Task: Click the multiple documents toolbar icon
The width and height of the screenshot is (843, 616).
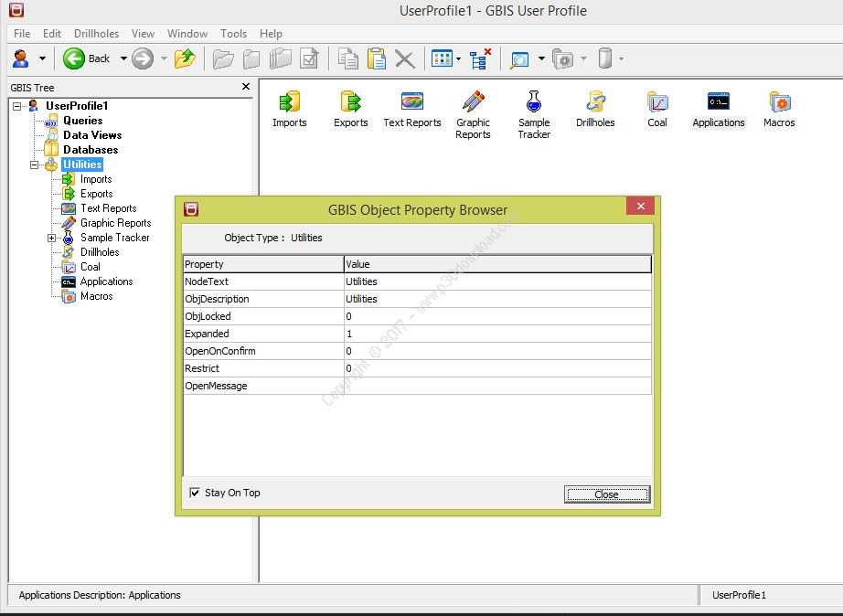Action: [x=280, y=58]
